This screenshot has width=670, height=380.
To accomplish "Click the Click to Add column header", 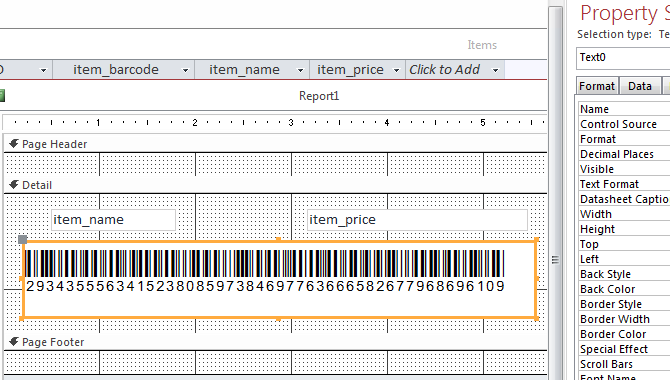I will click(455, 70).
